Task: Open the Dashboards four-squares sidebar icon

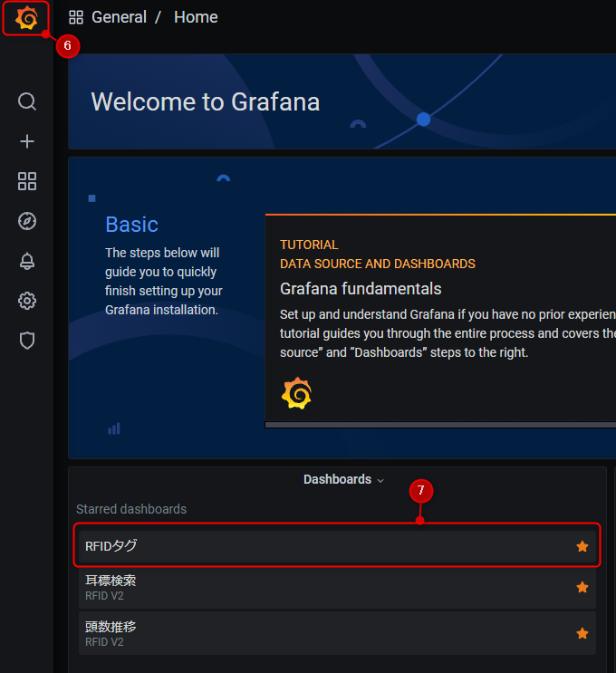Action: point(27,181)
